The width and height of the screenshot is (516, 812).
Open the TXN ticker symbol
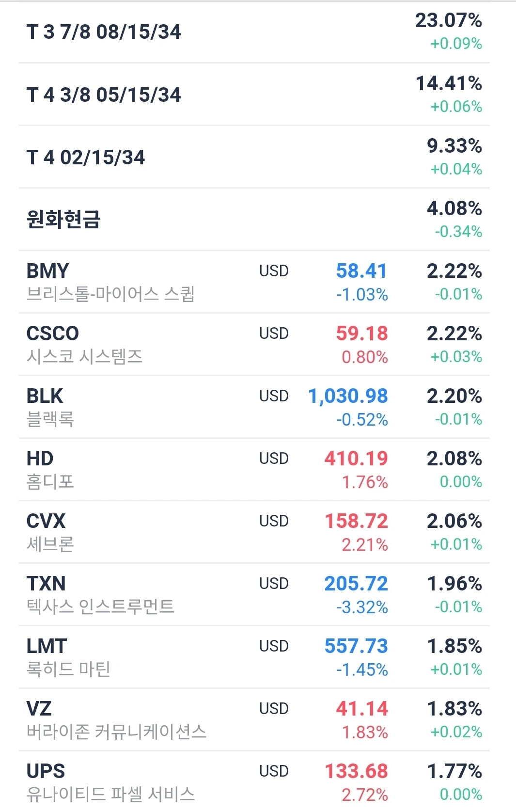click(46, 584)
